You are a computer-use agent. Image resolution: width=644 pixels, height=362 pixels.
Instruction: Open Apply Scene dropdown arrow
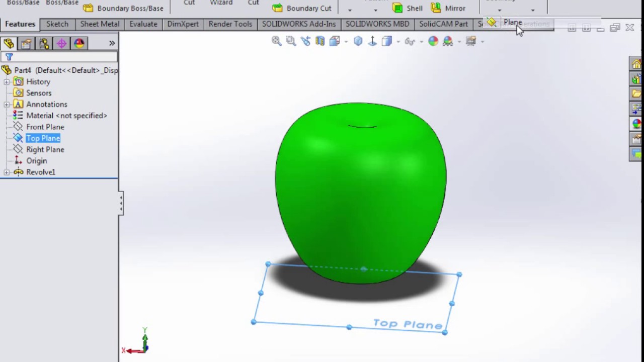pyautogui.click(x=459, y=42)
